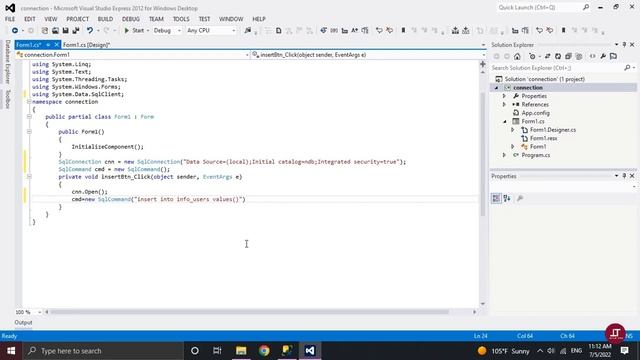Toggle pin on the Form1.cs tab

(x=48, y=44)
